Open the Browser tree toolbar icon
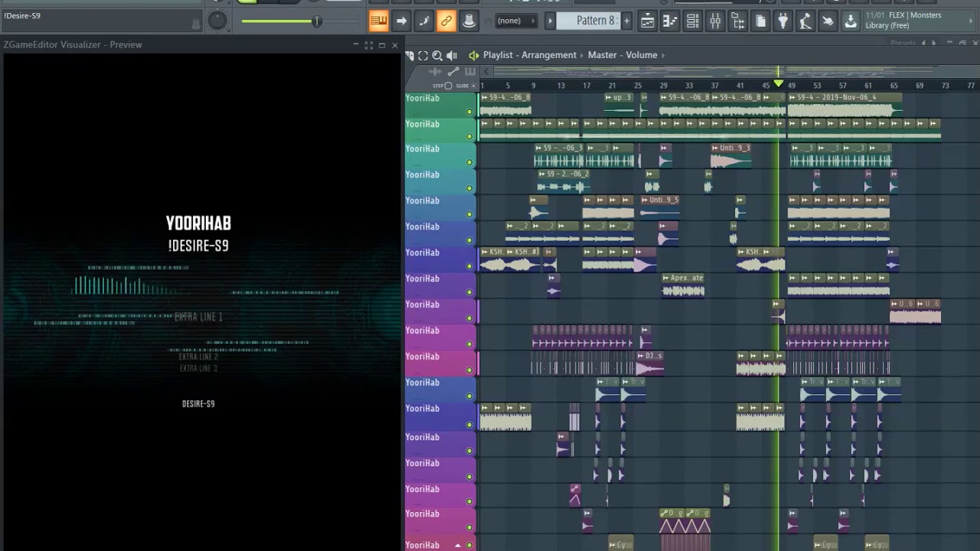This screenshot has height=551, width=980. pyautogui.click(x=738, y=21)
